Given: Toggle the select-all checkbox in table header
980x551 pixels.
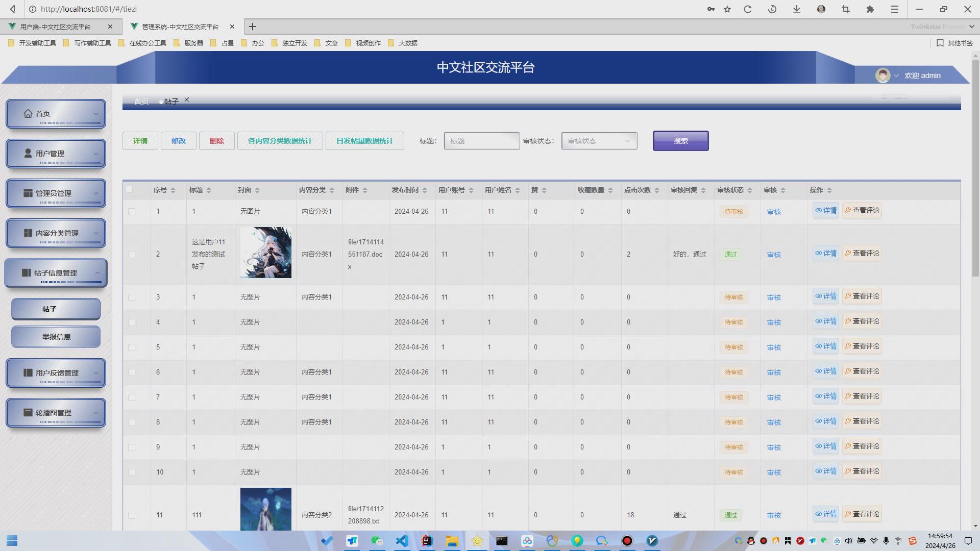Looking at the screenshot, I should tap(131, 189).
